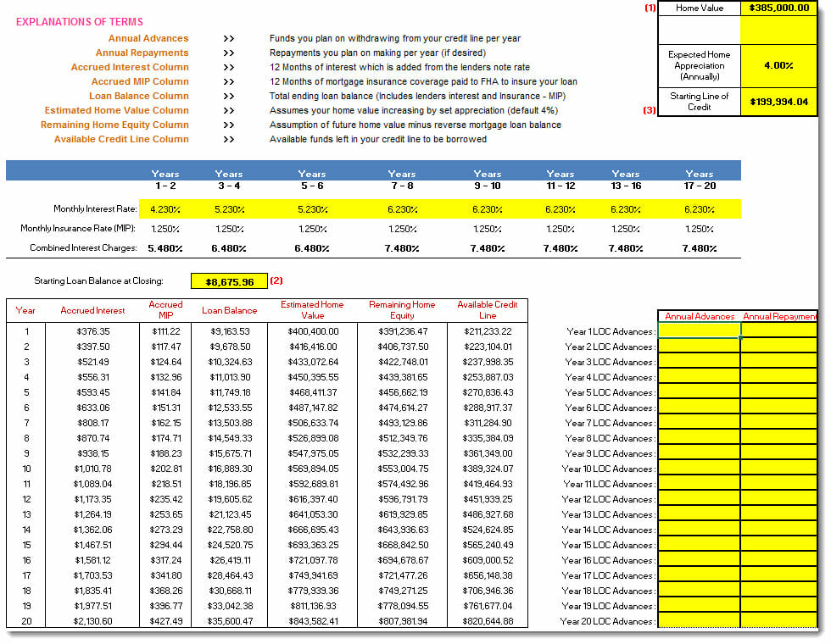Select the Loan Balance column header
This screenshot has width=831, height=644.
coord(229,310)
